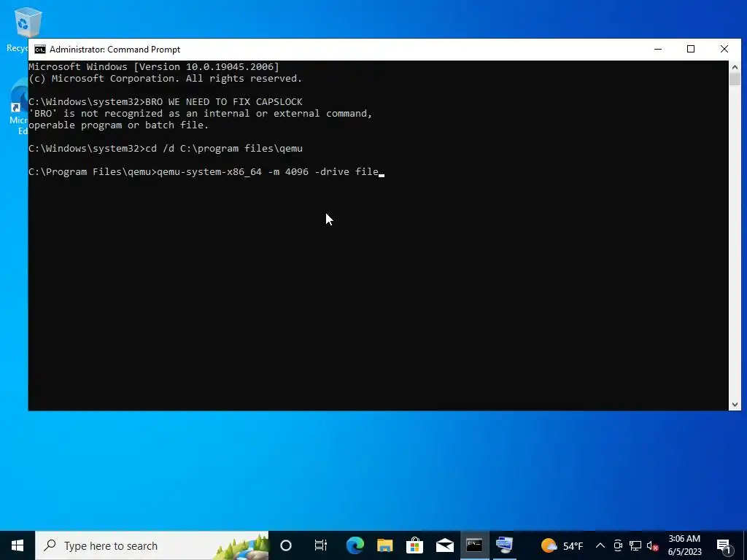Click the scrollbar thumb in Command Prompt
Screen dimensions: 747x560
pos(735,79)
